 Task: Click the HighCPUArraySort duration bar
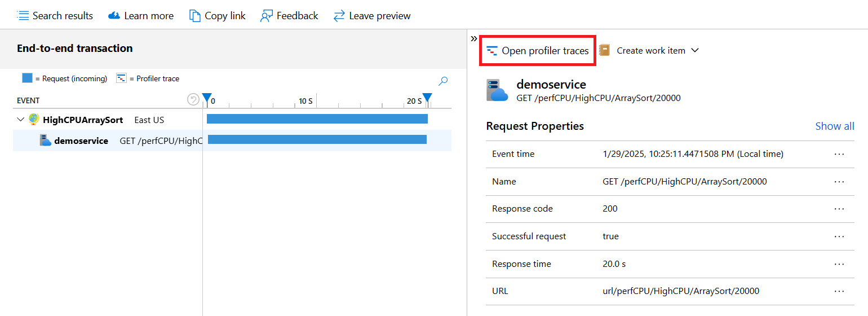[317, 119]
